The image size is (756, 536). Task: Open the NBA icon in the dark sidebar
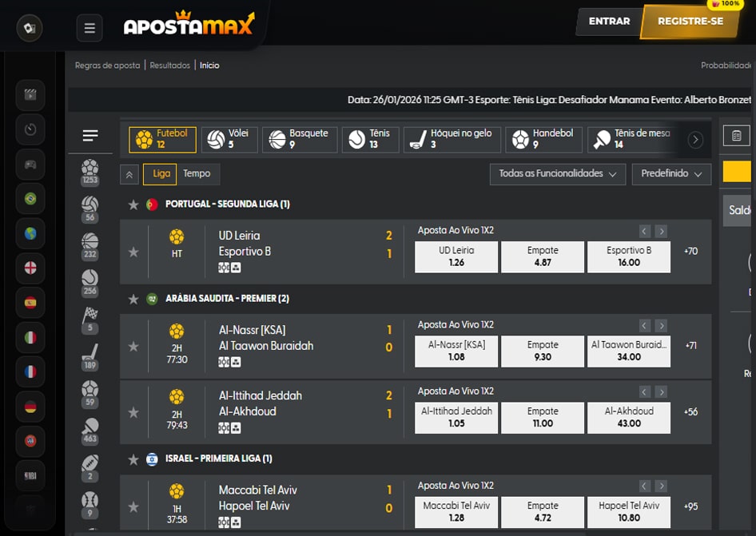(x=30, y=476)
